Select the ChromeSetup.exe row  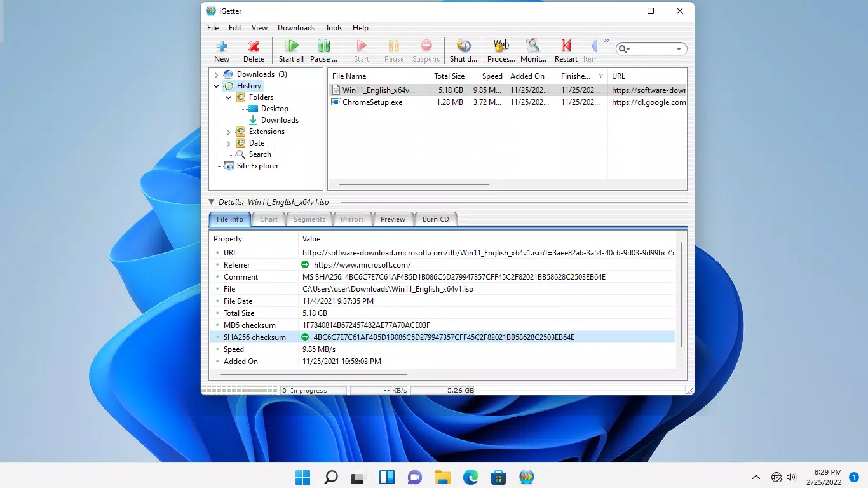pos(507,102)
